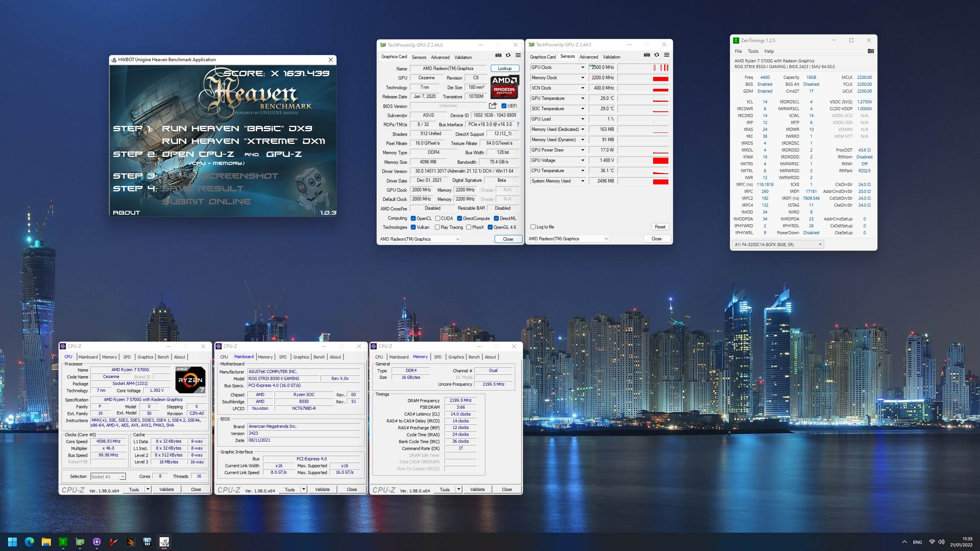Open SPD tab in the CPU-Z Memory window
980x551 pixels.
tap(438, 357)
